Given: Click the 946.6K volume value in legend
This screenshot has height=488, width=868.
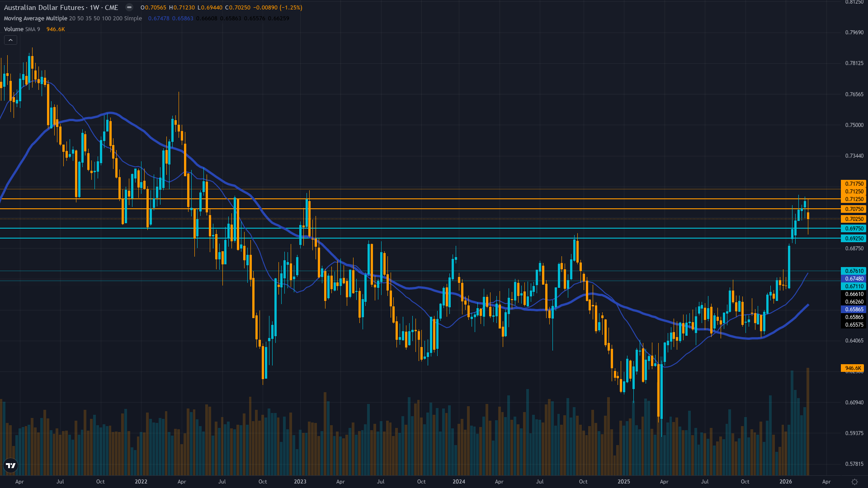Looking at the screenshot, I should tap(56, 29).
